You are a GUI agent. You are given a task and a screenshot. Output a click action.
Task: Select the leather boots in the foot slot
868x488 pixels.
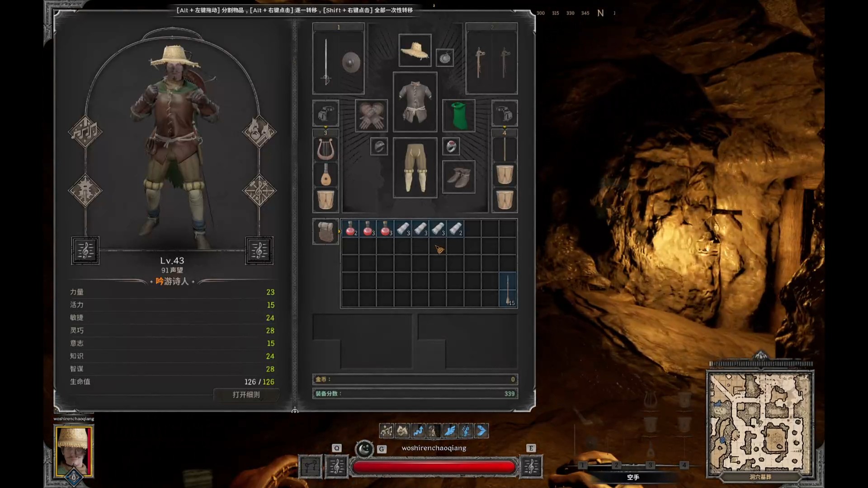(458, 177)
